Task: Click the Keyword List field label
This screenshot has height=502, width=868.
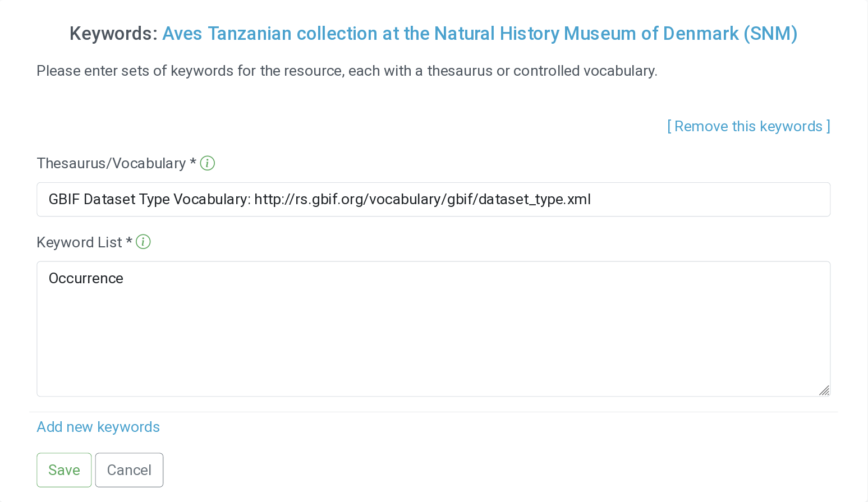Action: point(79,242)
